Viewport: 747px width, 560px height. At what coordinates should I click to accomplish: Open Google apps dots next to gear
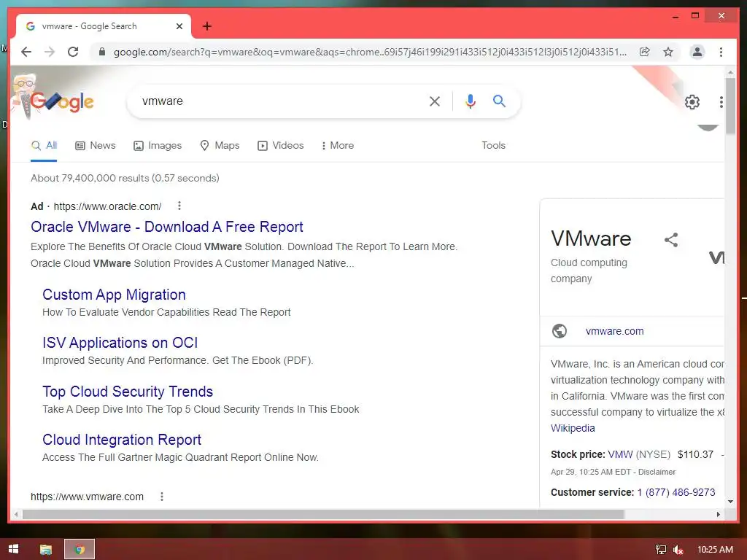click(x=721, y=101)
